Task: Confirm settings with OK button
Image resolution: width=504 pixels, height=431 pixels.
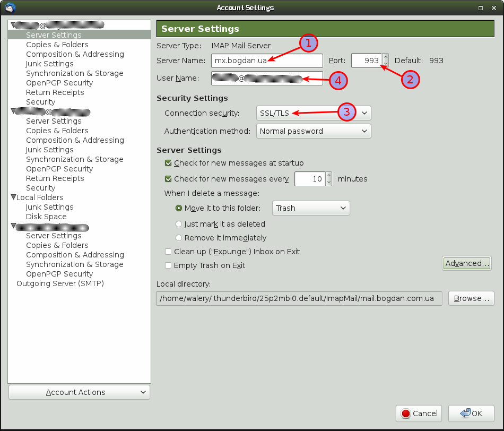Action: [471, 413]
